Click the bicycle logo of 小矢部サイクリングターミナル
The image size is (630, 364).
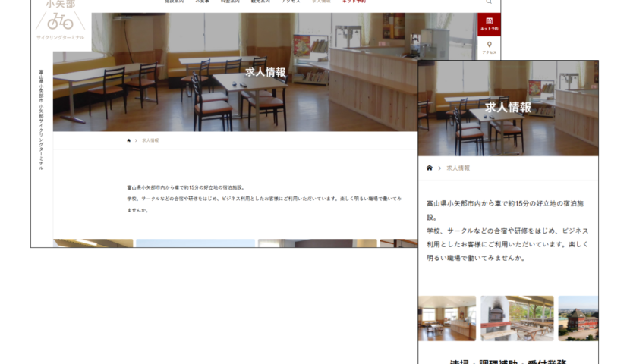click(x=60, y=21)
